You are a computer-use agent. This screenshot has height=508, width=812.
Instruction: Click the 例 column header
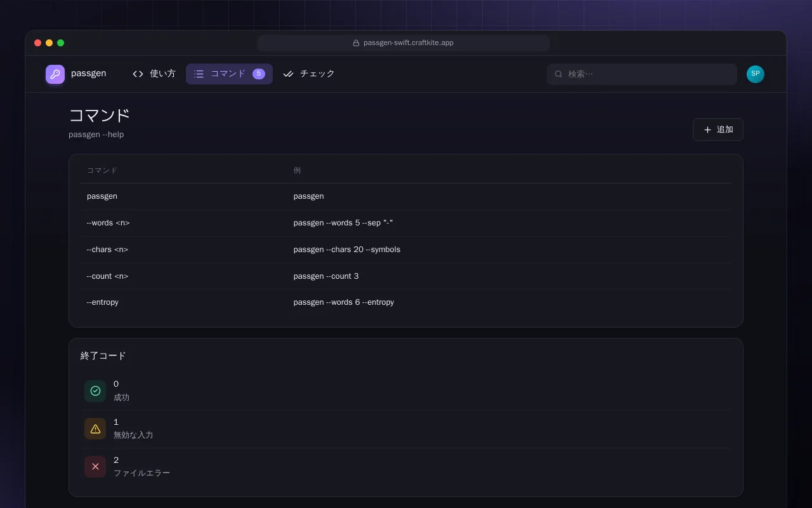click(x=297, y=171)
